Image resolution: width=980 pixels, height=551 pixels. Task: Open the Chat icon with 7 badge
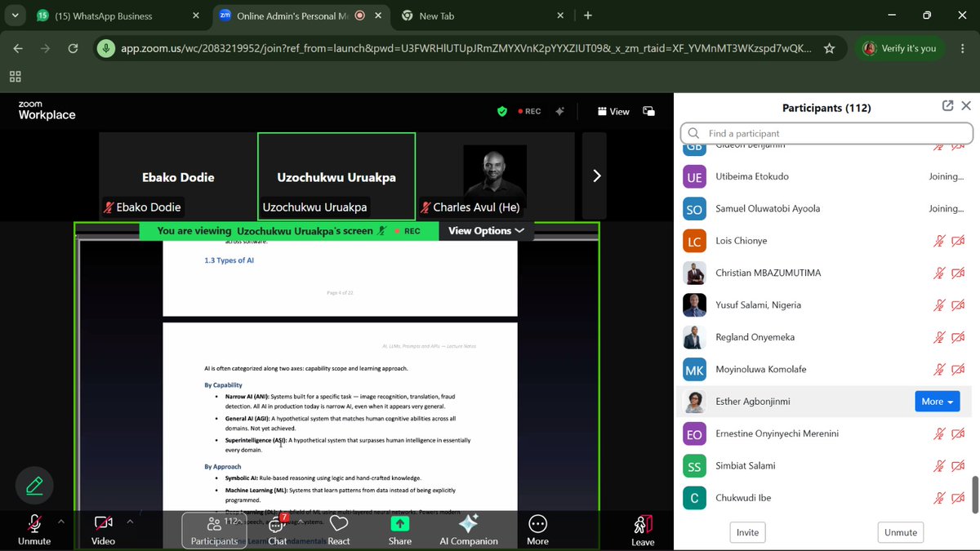coord(277,523)
